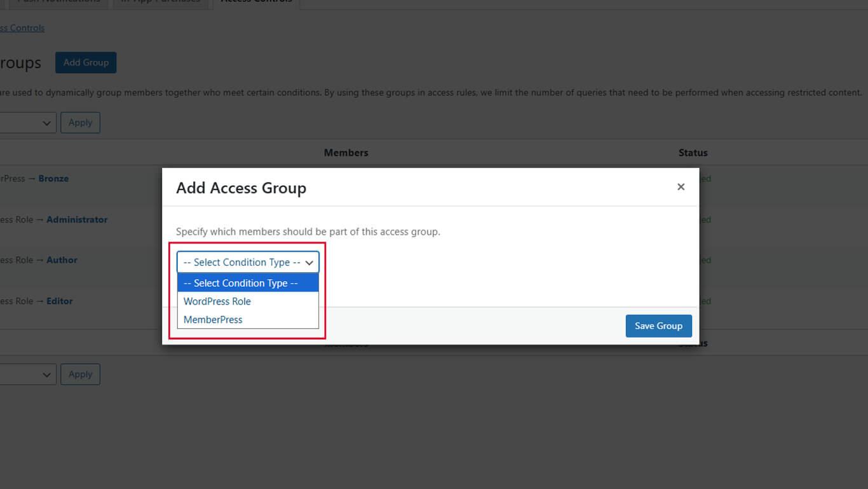Screen dimensions: 868x489
Task: Click the Save Group button
Action: tap(658, 326)
